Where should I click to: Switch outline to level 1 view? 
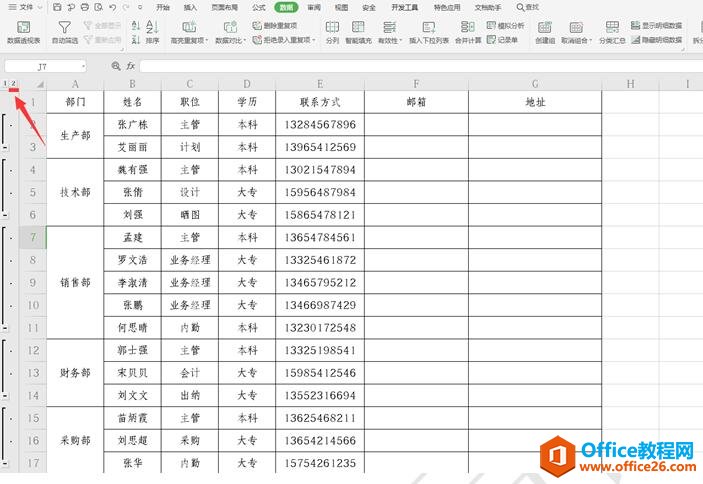(x=4, y=83)
